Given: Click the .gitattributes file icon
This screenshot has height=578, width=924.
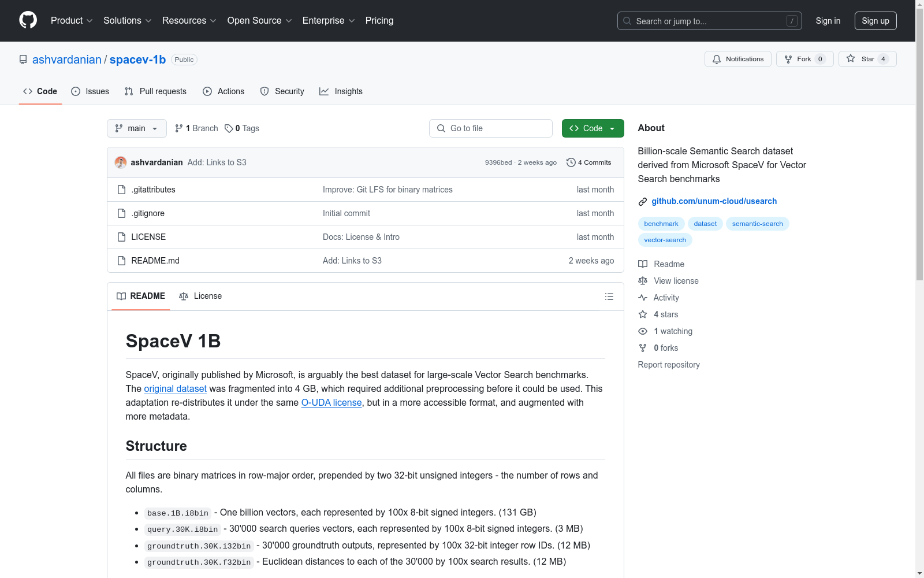Looking at the screenshot, I should tap(121, 190).
